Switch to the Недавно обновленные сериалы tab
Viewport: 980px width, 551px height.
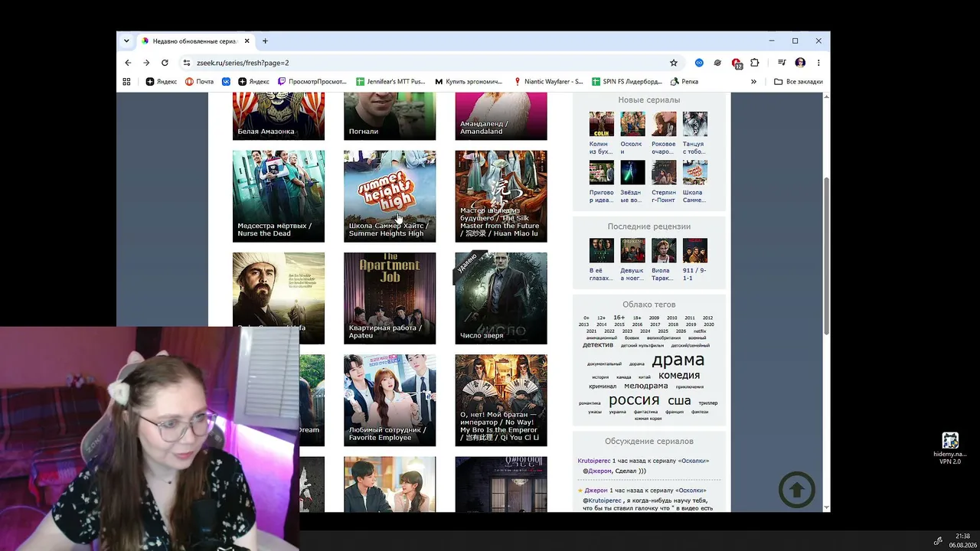tap(195, 41)
